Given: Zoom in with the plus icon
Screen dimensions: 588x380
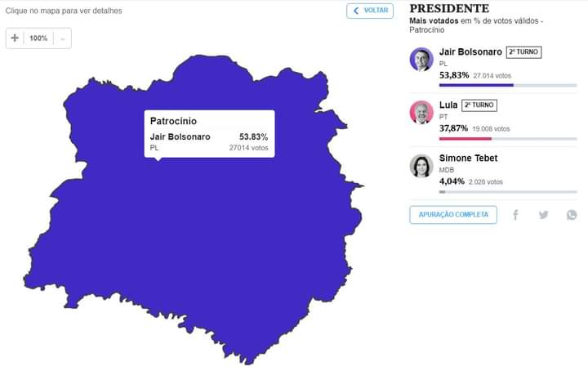Looking at the screenshot, I should (15, 38).
